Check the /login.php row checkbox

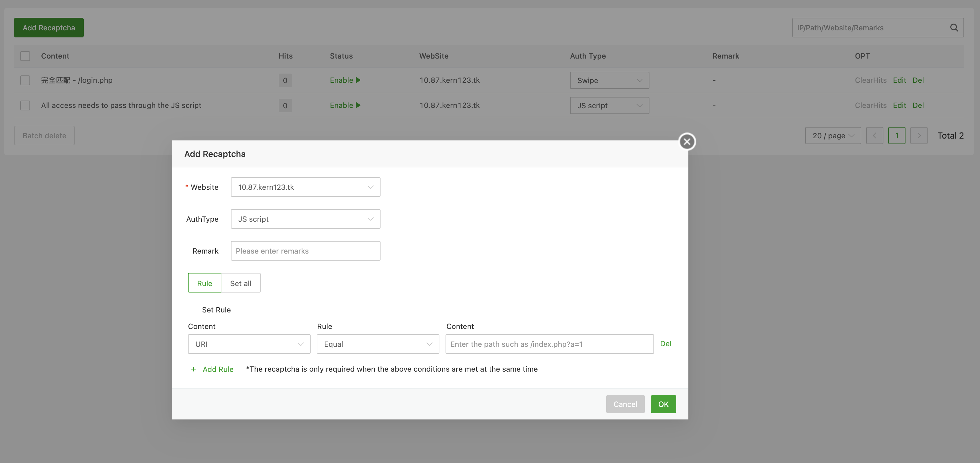(x=25, y=80)
